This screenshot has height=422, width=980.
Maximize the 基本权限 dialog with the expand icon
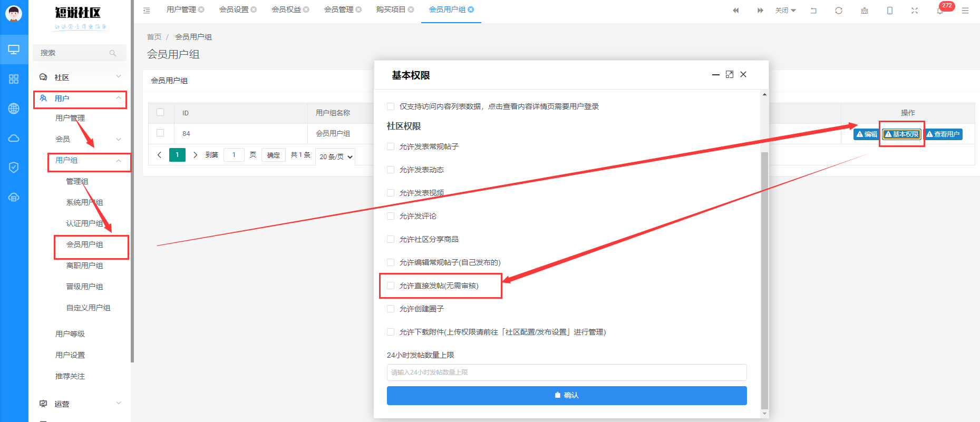tap(730, 74)
